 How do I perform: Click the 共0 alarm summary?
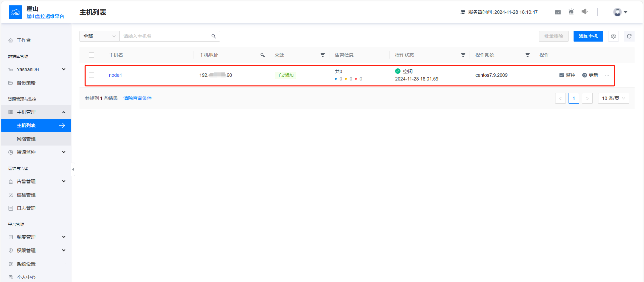click(x=338, y=71)
